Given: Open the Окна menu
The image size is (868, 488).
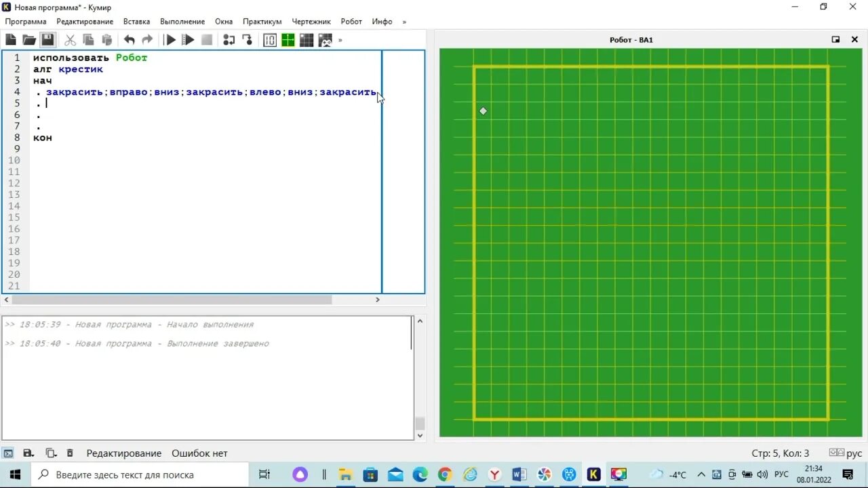Looking at the screenshot, I should 224,22.
